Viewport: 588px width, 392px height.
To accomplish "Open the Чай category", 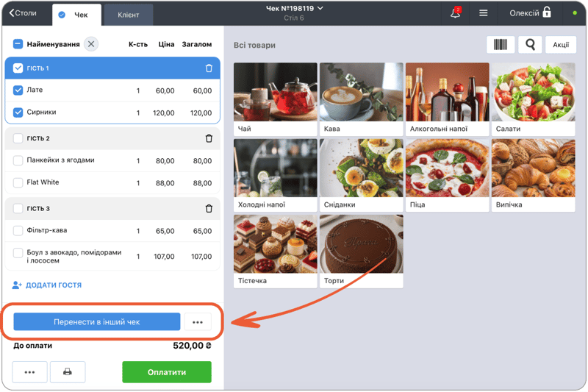I will 275,99.
